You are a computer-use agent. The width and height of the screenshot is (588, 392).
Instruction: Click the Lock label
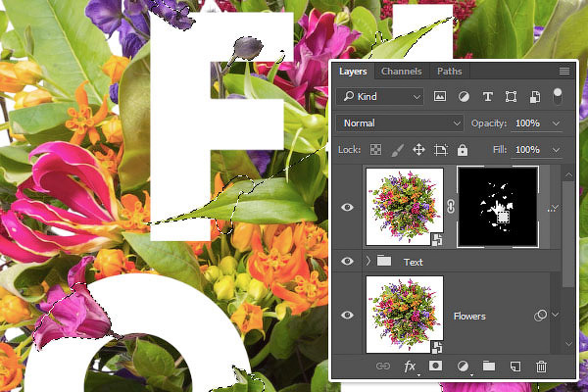pos(349,150)
